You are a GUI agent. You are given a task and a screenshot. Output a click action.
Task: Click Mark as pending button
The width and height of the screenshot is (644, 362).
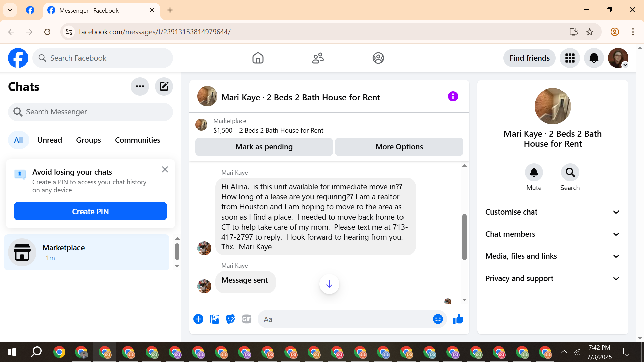pos(264,147)
